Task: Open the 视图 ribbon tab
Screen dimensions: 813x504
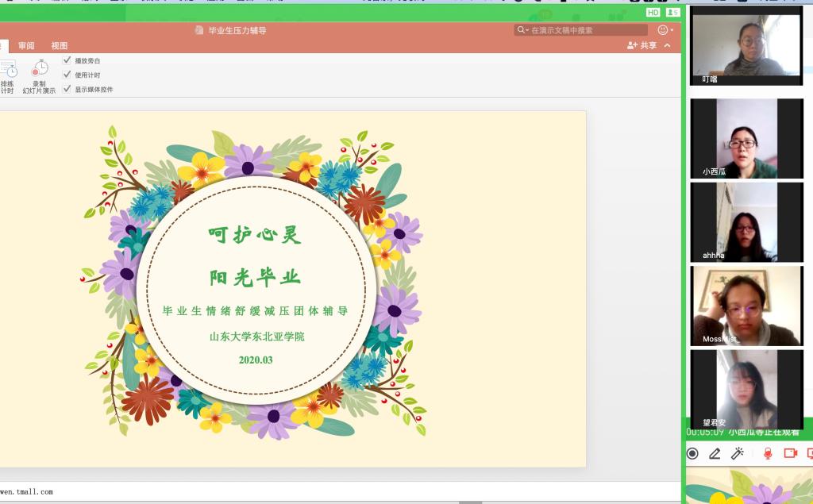Action: click(x=60, y=46)
